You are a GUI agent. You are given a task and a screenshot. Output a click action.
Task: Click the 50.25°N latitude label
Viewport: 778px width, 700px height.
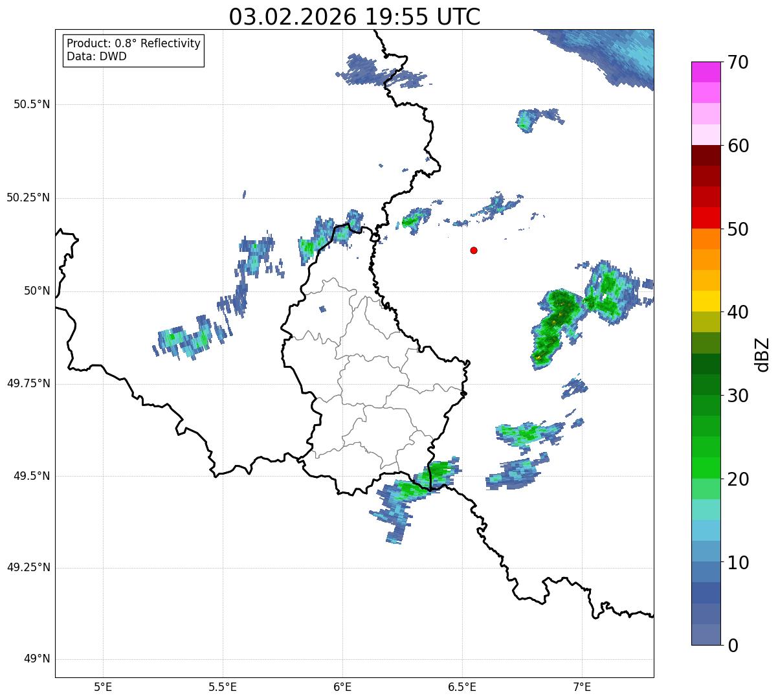pos(28,198)
